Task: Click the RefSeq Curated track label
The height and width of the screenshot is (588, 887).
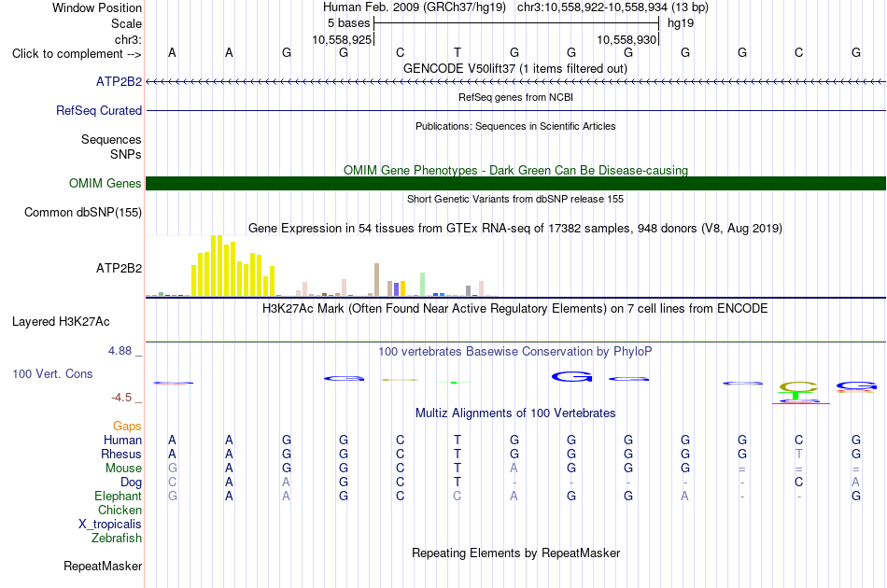Action: [x=99, y=110]
